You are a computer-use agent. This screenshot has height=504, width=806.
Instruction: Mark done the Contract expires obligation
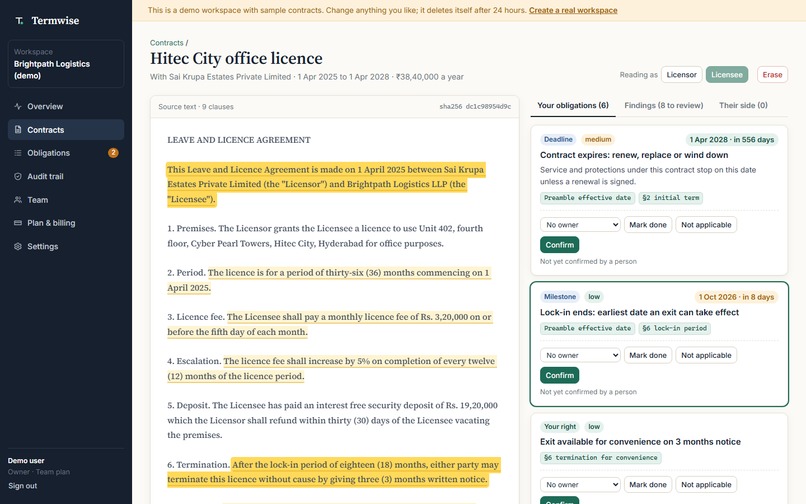click(x=648, y=225)
